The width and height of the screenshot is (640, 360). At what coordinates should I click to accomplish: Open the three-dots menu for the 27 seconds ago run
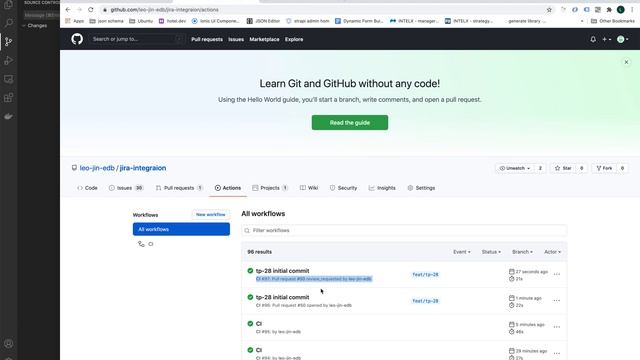557,274
